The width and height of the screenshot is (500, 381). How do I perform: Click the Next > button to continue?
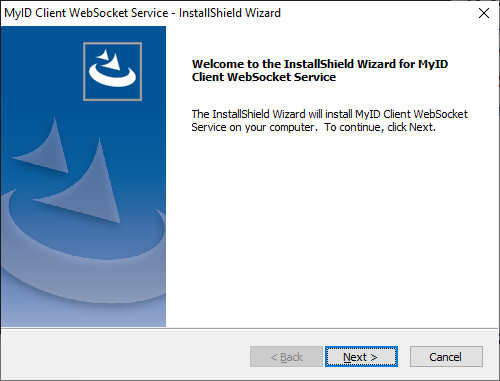tap(361, 357)
